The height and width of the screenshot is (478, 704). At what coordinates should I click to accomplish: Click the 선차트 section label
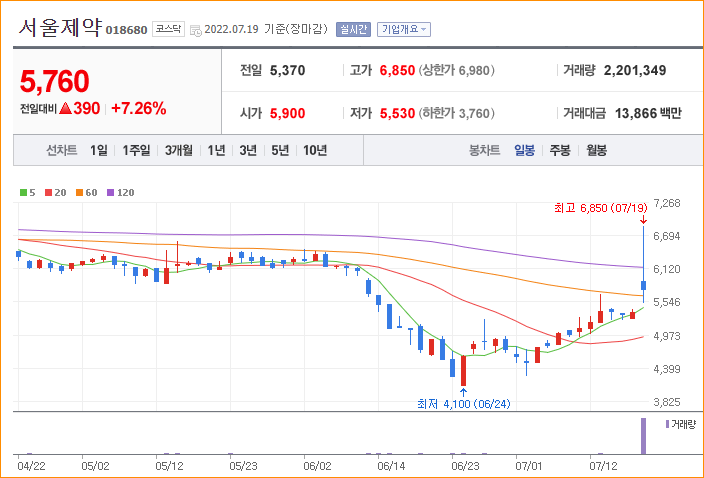(x=62, y=150)
